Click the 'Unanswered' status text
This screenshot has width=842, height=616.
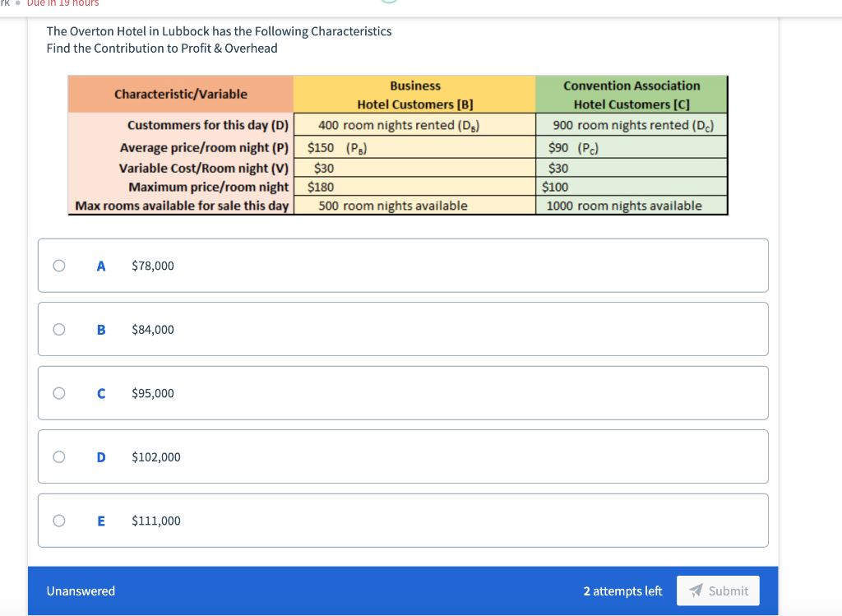[81, 591]
